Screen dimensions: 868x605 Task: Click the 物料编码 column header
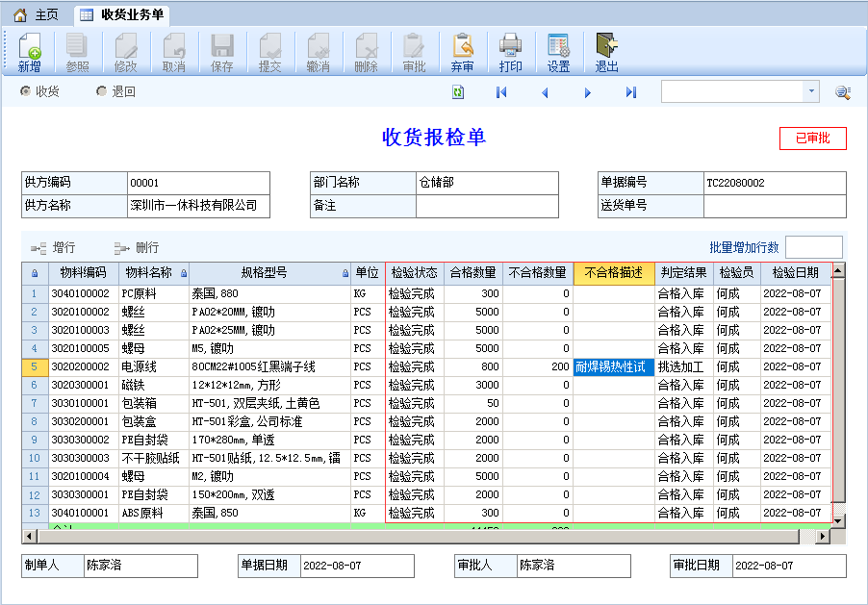pos(84,273)
